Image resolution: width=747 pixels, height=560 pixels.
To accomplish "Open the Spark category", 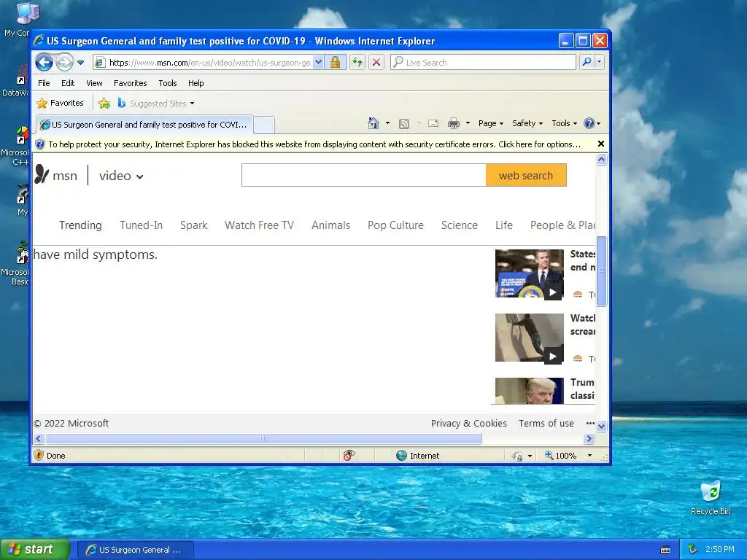I will [x=193, y=225].
